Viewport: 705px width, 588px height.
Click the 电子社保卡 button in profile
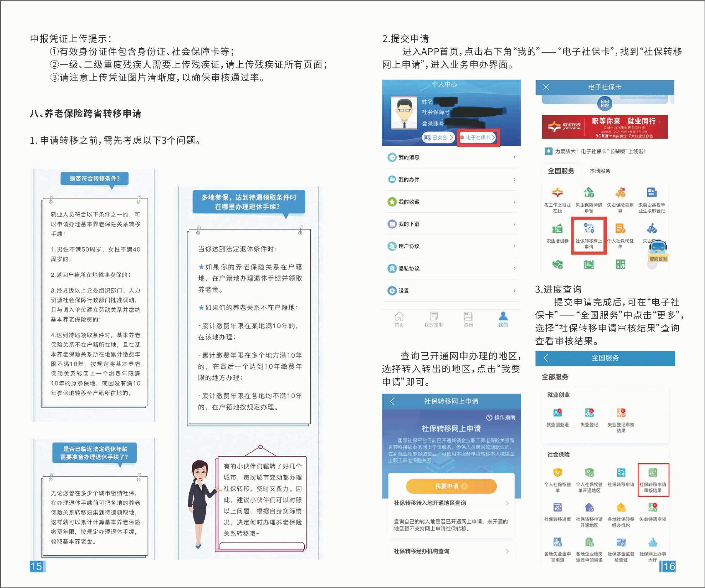click(x=478, y=138)
